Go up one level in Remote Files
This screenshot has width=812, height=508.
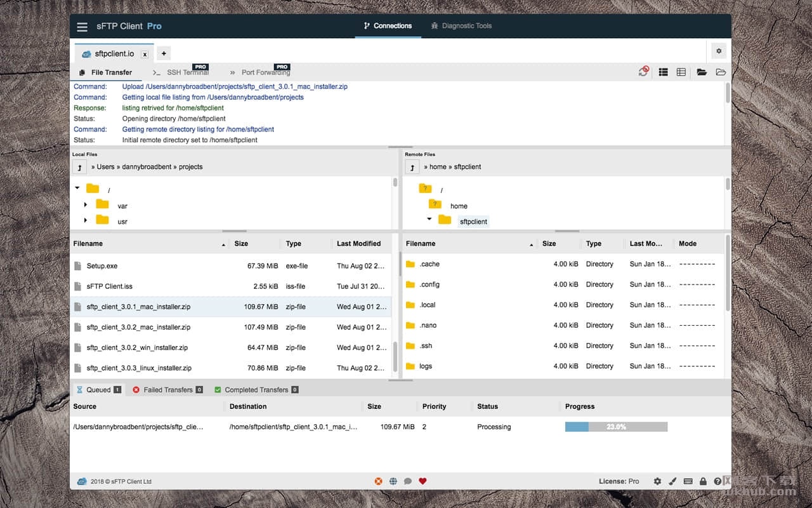(x=412, y=167)
